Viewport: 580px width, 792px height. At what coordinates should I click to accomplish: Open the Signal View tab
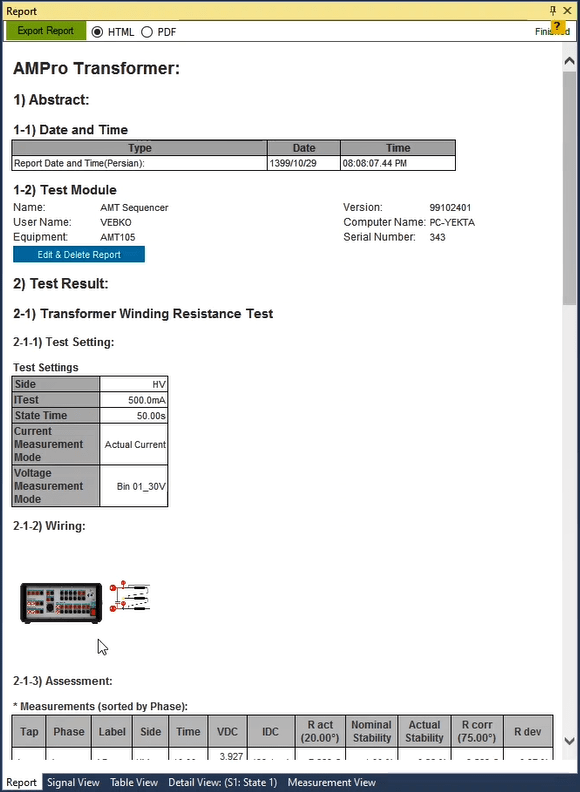point(73,782)
